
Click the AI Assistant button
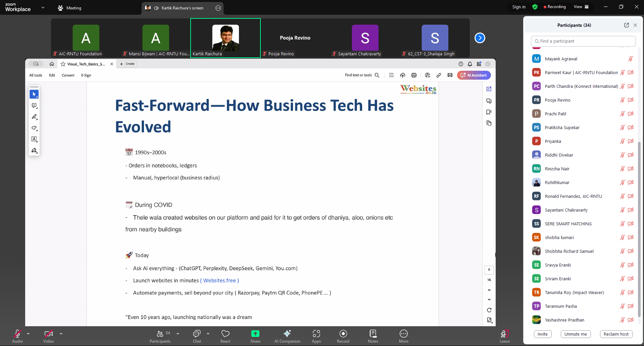pos(474,75)
